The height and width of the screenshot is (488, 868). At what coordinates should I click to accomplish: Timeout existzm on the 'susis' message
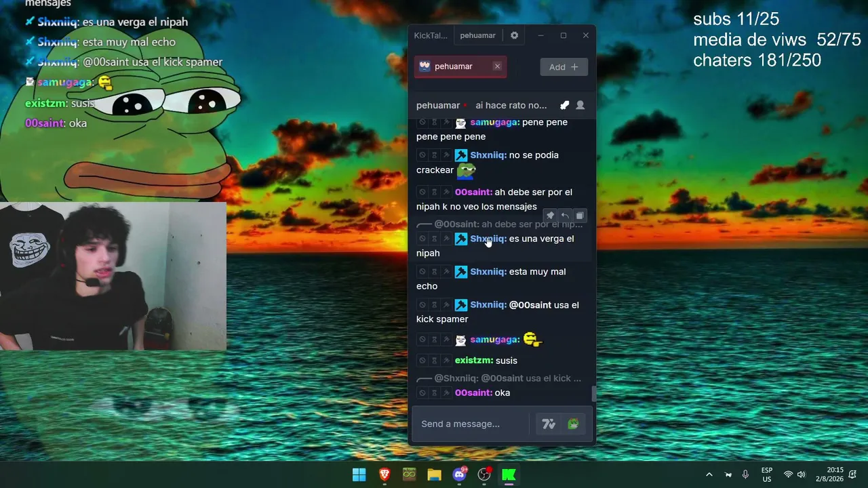pos(435,361)
